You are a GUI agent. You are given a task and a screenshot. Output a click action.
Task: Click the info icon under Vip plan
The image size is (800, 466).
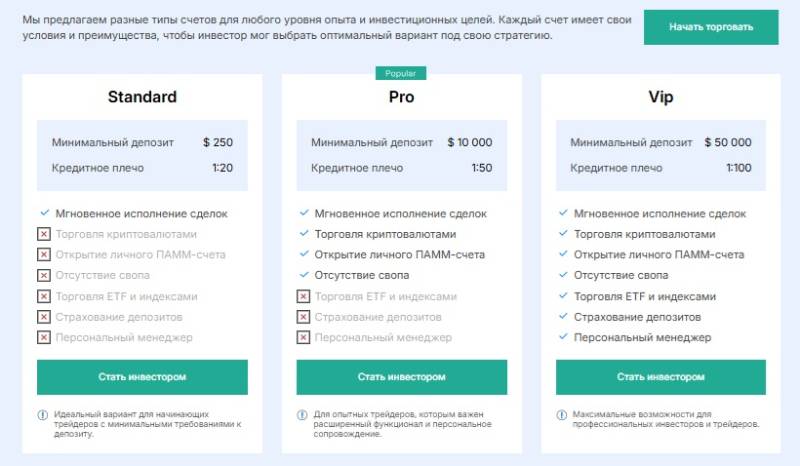click(x=562, y=414)
